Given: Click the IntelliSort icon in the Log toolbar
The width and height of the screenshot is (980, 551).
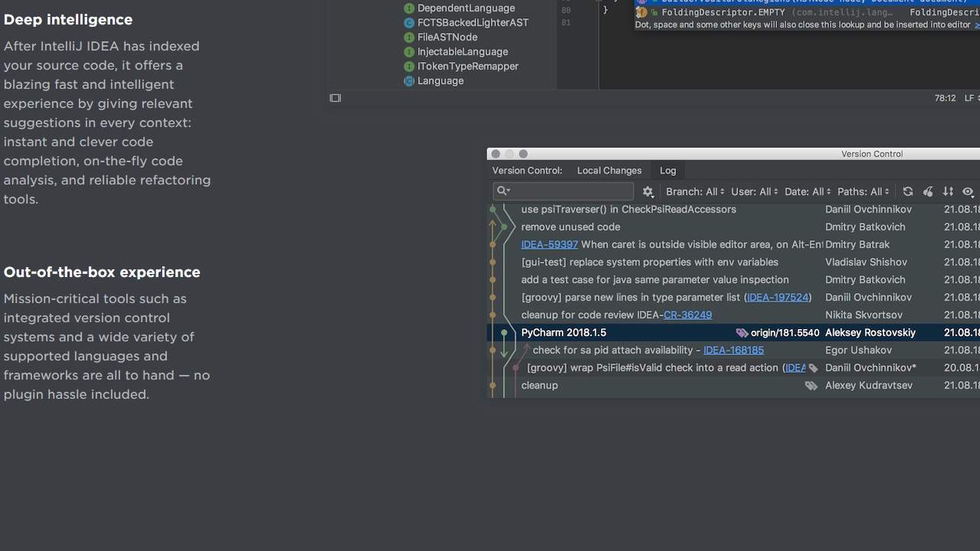Looking at the screenshot, I should (928, 191).
